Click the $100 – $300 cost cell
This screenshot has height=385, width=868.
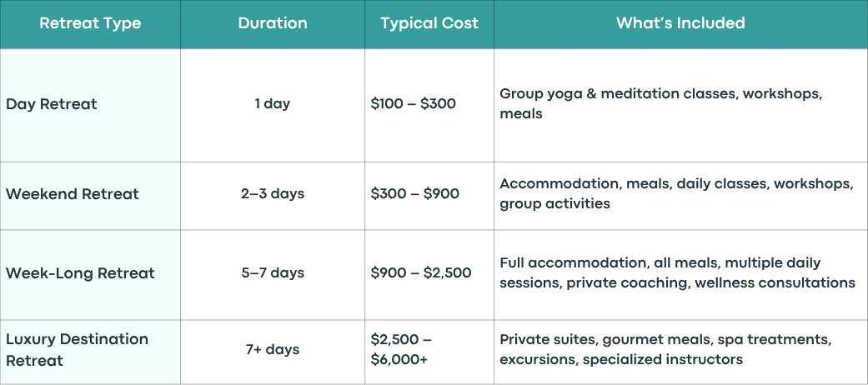pyautogui.click(x=414, y=104)
